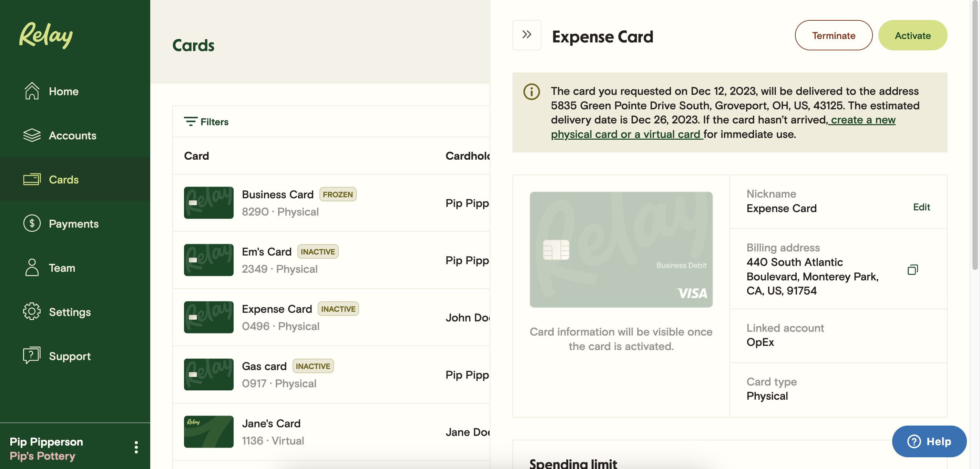Viewport: 980px width, 469px height.
Task: Select the Accounts icon in the sidebar
Action: click(32, 135)
